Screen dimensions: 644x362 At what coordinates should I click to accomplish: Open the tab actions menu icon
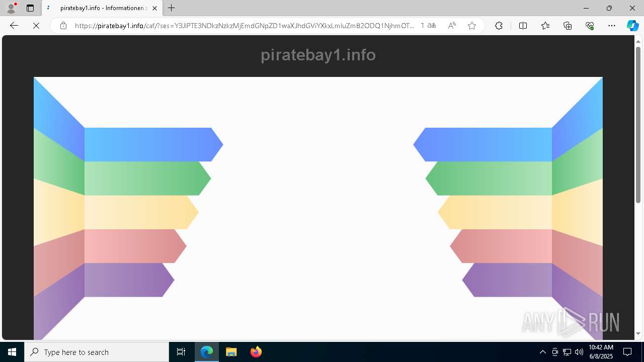coord(30,8)
